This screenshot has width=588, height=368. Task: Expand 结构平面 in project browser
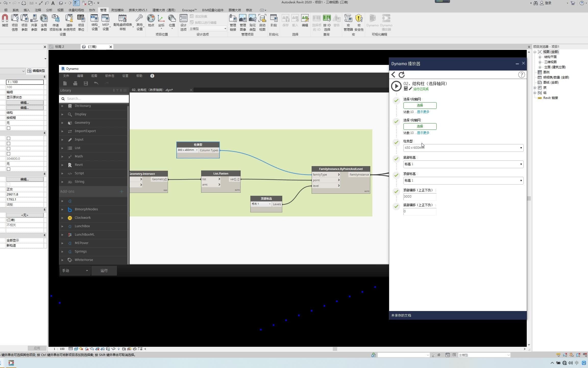540,57
